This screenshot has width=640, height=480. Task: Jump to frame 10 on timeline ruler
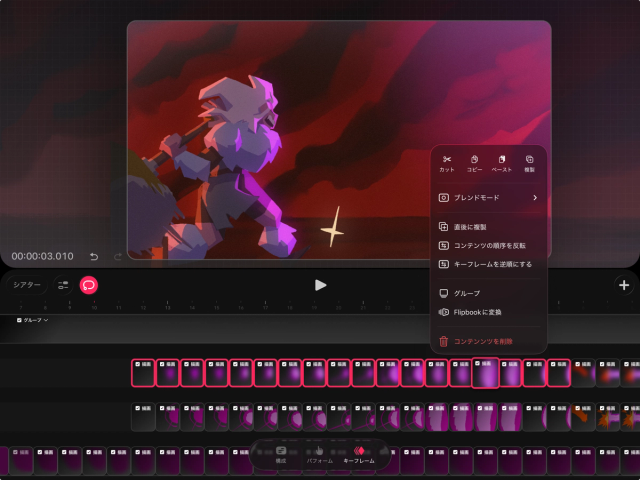point(94,307)
